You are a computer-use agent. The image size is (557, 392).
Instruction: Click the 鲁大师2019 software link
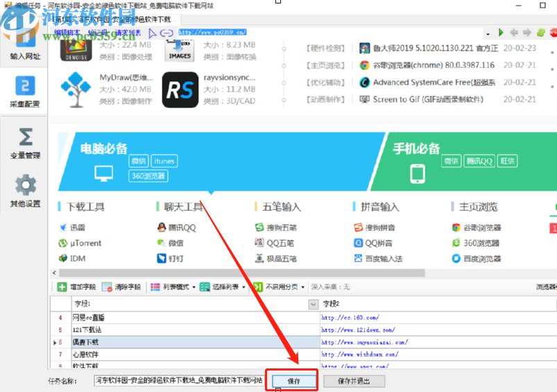coord(436,48)
